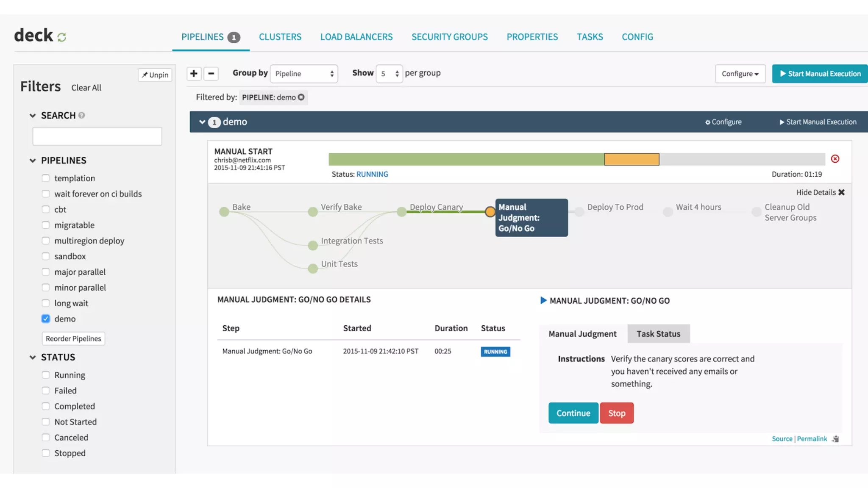Open the Group by Pipeline dropdown
Image resolution: width=868 pixels, height=488 pixels.
click(x=304, y=74)
